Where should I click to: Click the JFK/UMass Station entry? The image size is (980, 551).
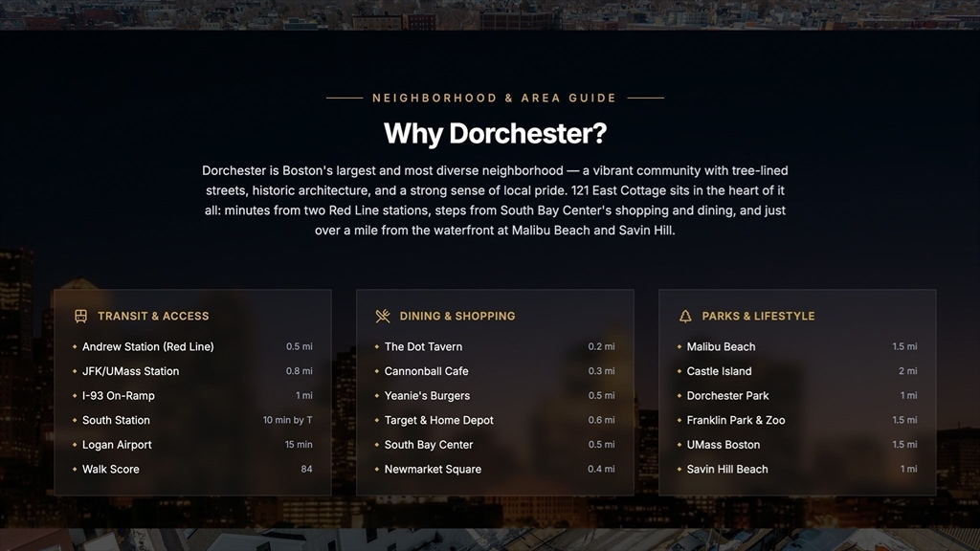point(130,371)
